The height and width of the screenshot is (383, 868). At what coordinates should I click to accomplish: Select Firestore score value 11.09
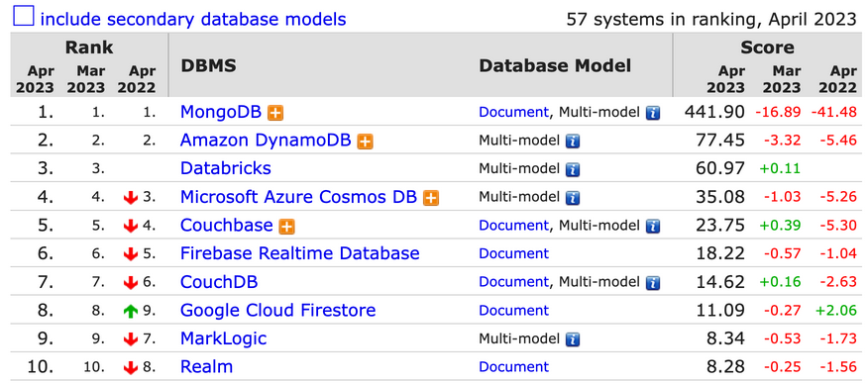[720, 310]
